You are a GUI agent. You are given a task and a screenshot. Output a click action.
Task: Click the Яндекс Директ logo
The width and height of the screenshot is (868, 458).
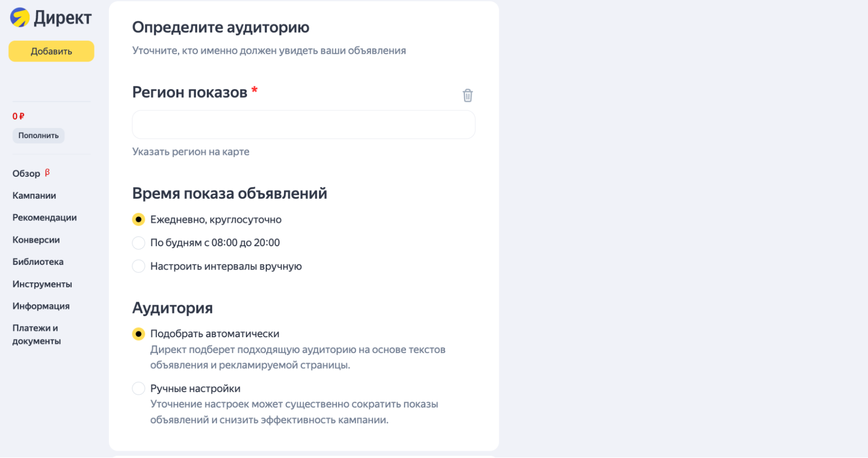(x=50, y=17)
